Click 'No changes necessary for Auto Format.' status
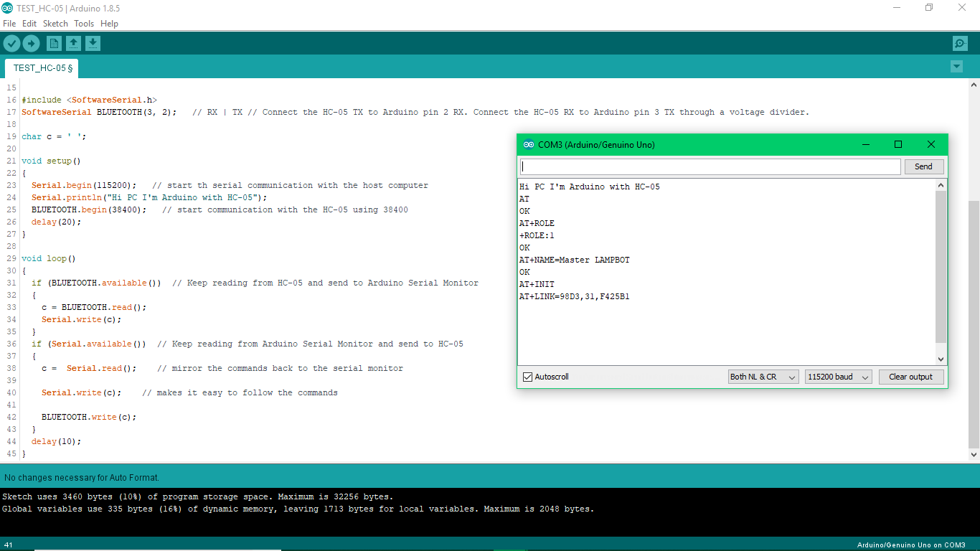Viewport: 980px width, 551px height. (82, 477)
